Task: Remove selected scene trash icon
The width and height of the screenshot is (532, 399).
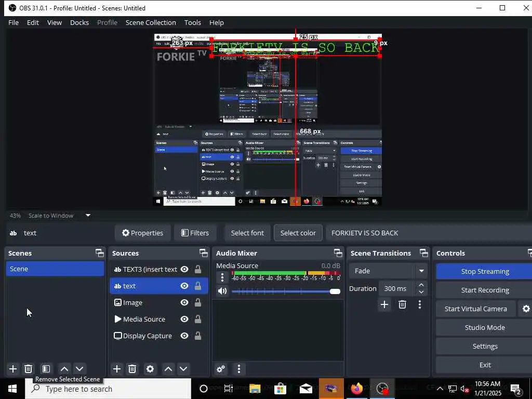Action: [x=29, y=369]
